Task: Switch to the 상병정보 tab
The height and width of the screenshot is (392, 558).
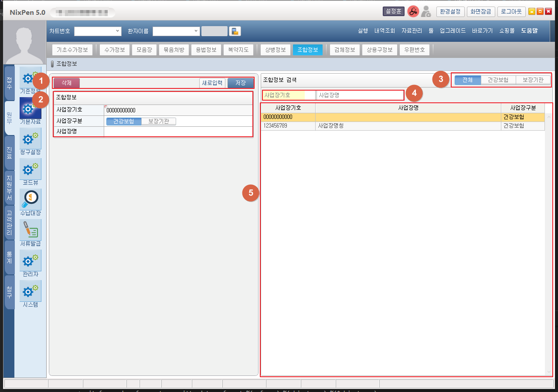Action: pos(276,50)
